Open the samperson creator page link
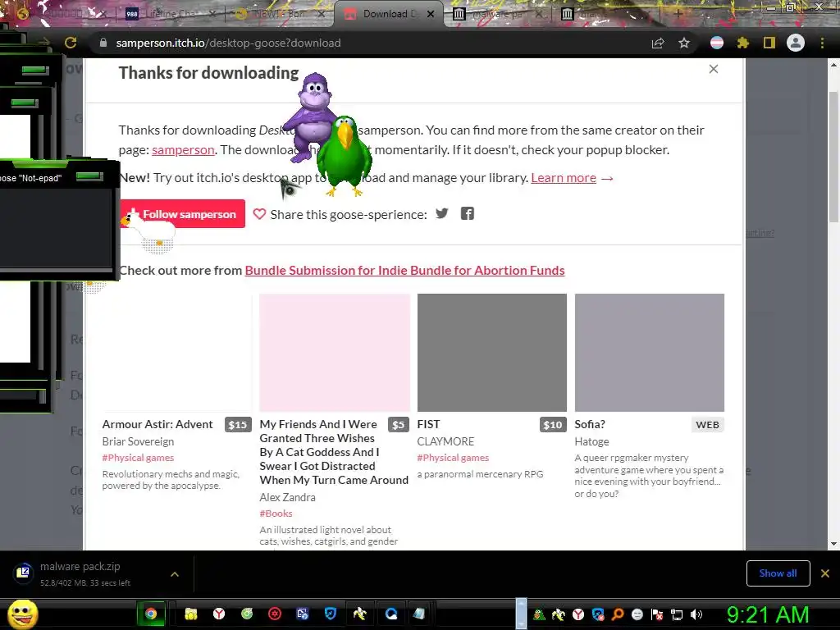840x630 pixels. point(183,150)
